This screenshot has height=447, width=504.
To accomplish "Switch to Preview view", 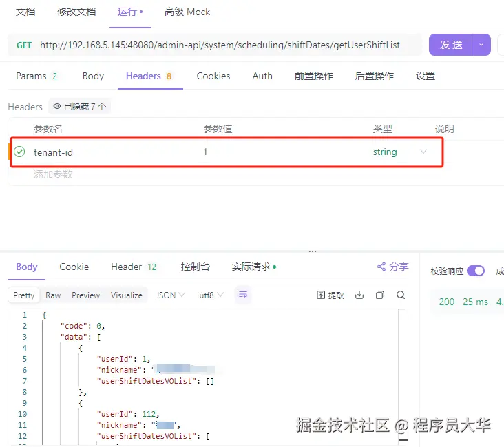I will point(86,295).
